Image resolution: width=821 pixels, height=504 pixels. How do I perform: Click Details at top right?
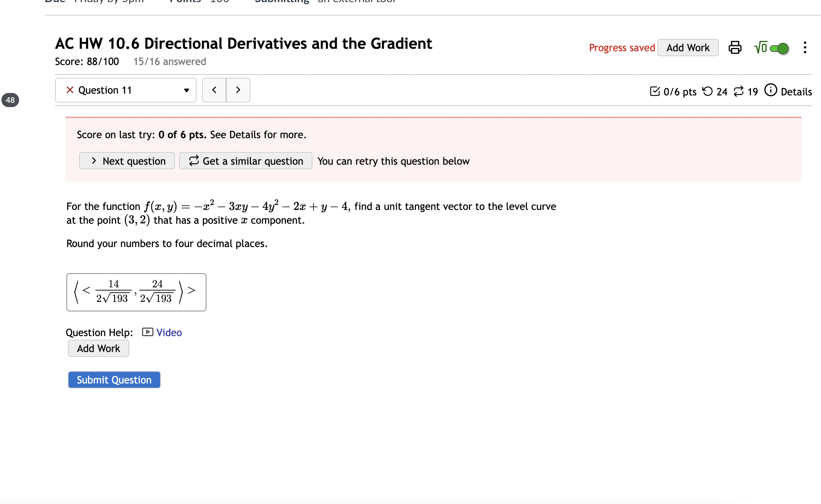pos(796,92)
